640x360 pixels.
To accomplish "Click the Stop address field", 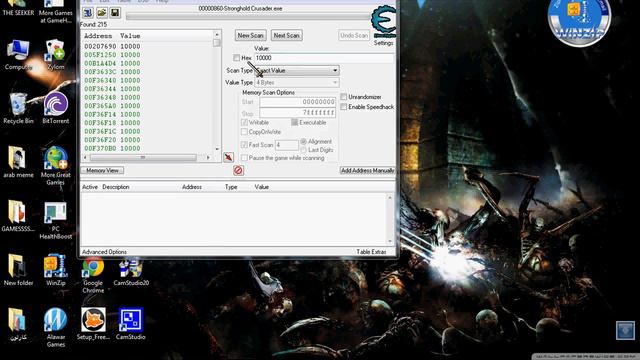I will 298,112.
